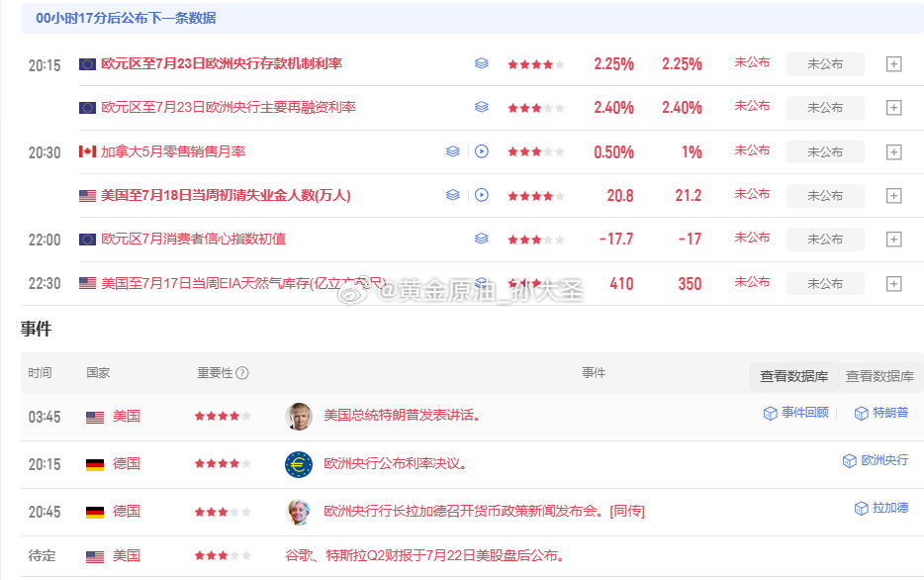This screenshot has height=580, width=924.
Task: Open 加拿大5月零售销售月率 title
Action: click(x=173, y=151)
